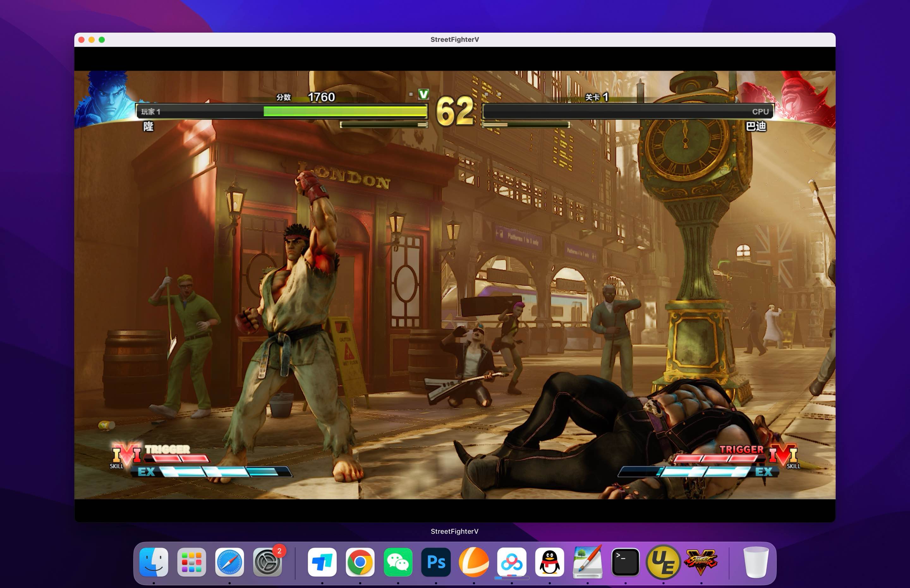Click the character name 隆
Screen dimensions: 910x588
tap(148, 126)
